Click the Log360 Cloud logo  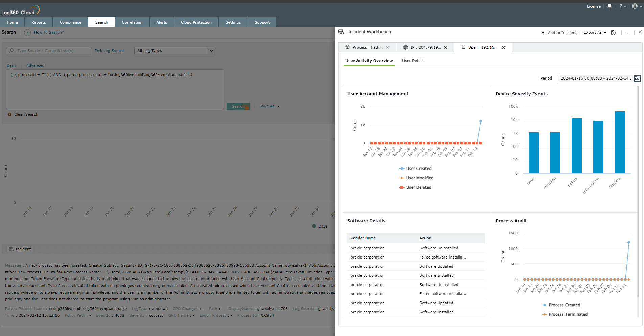coord(20,10)
